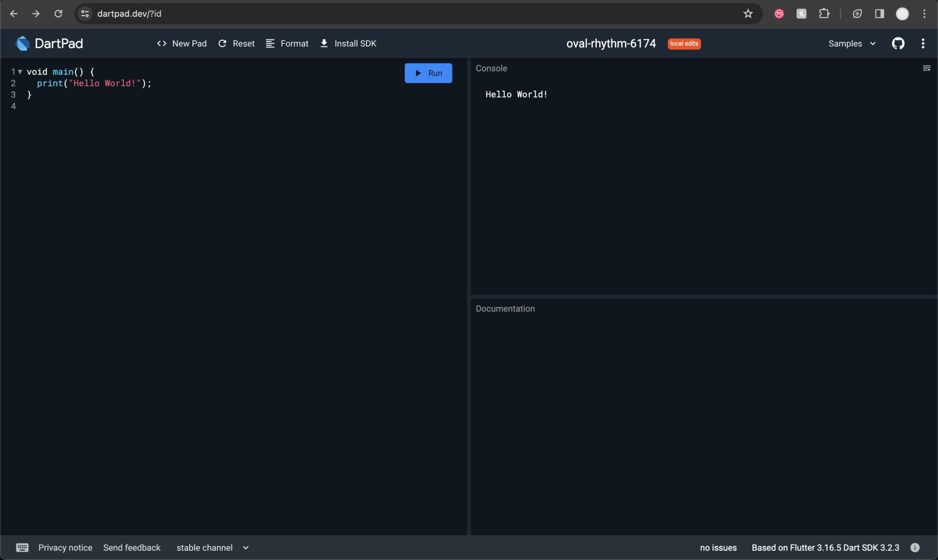Expand the Samples dropdown
Screen dimensions: 938x560
click(x=852, y=43)
